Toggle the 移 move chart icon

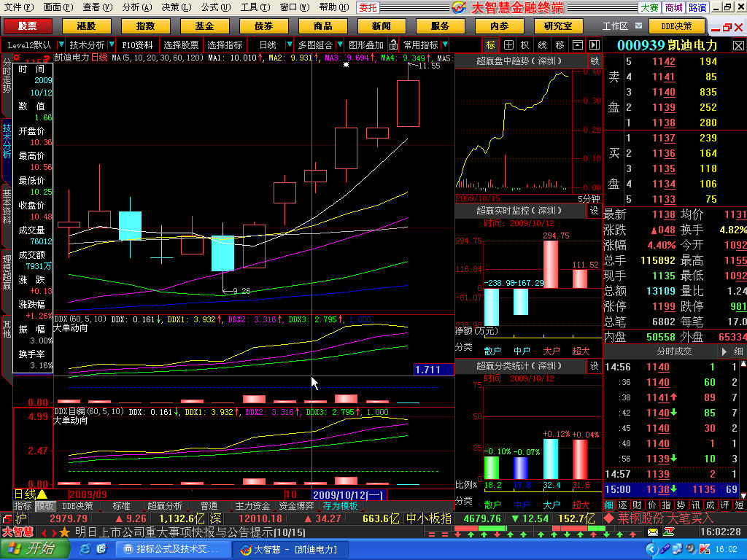coord(560,44)
